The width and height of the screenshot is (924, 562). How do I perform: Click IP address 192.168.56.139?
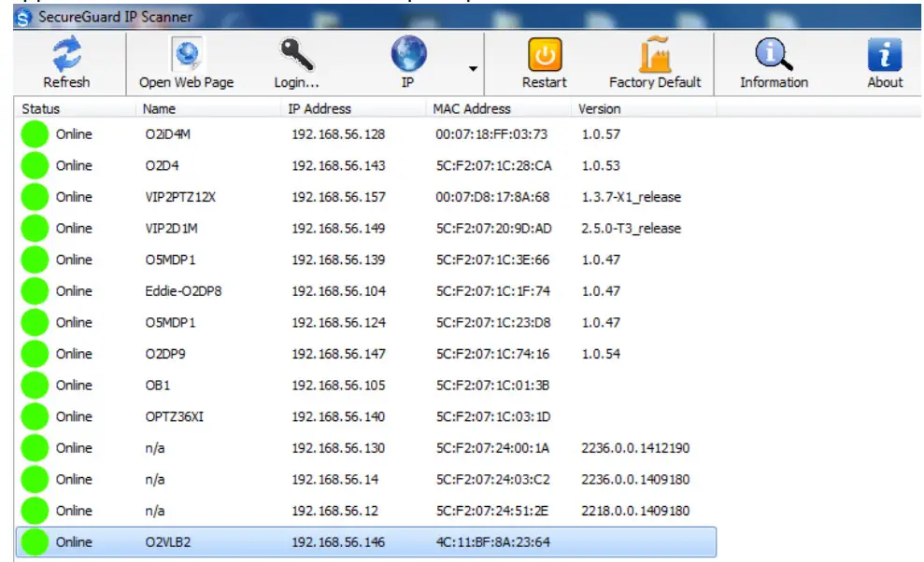pyautogui.click(x=338, y=260)
